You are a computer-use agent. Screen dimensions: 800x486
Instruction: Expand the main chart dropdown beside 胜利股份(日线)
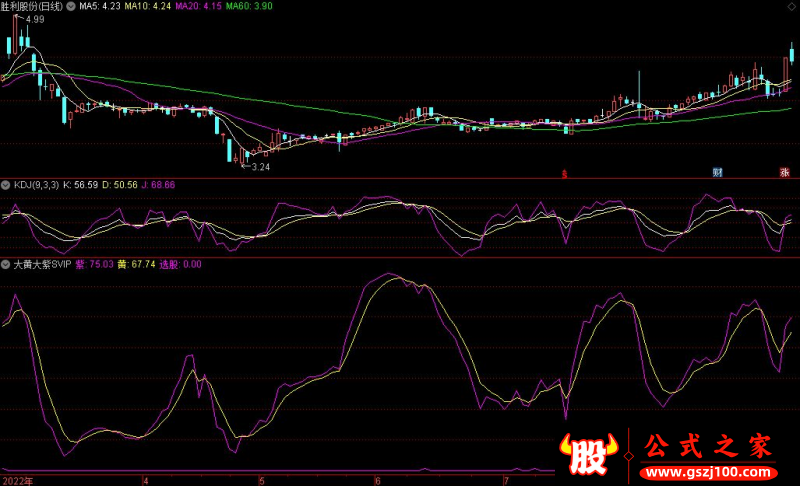tap(71, 6)
